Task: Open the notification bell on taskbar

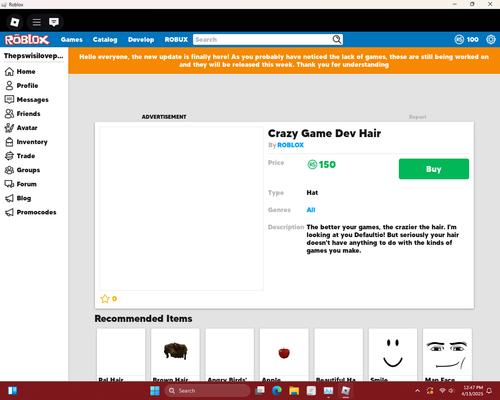Action: click(x=489, y=391)
